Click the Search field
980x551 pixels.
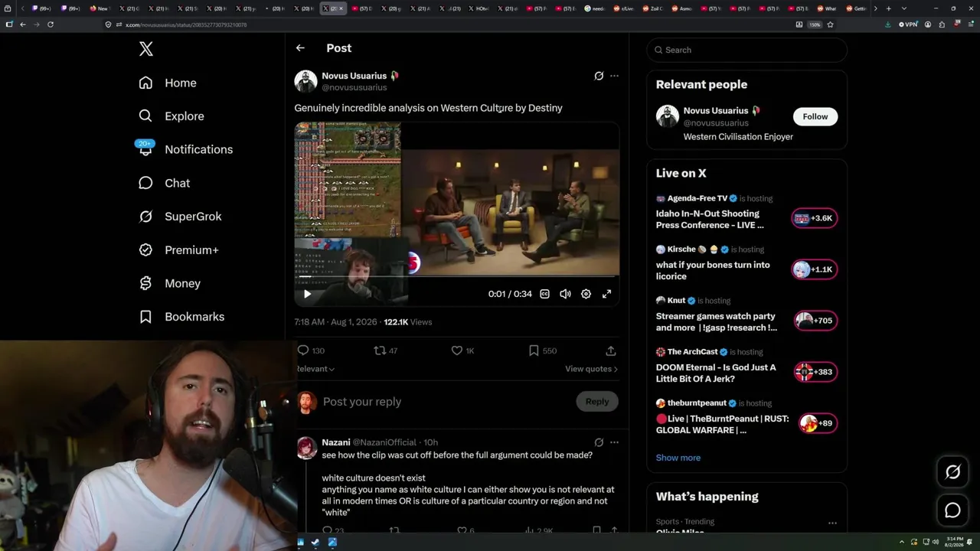[x=747, y=50]
